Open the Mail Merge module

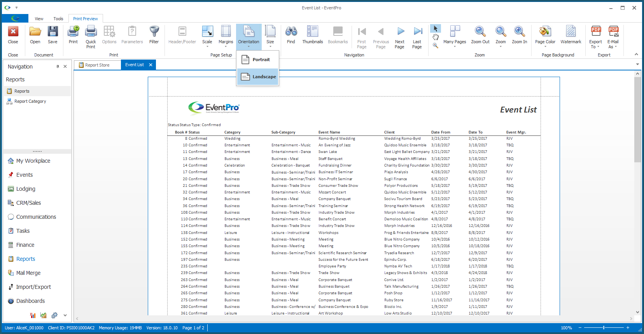point(28,273)
